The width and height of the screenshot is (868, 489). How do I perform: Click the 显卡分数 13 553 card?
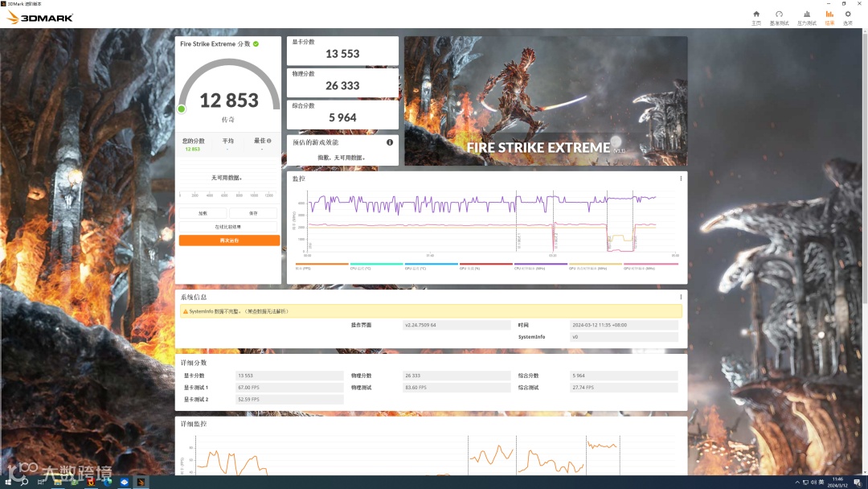[x=342, y=51]
